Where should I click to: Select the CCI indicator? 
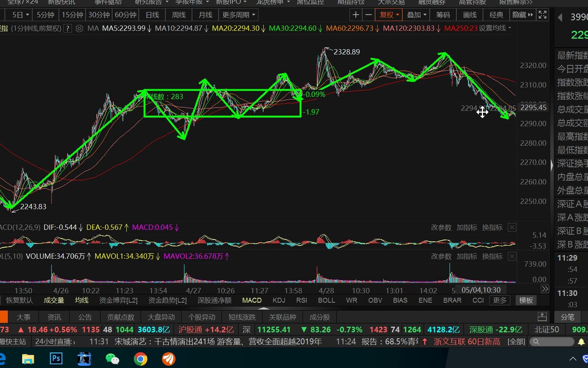(x=478, y=300)
